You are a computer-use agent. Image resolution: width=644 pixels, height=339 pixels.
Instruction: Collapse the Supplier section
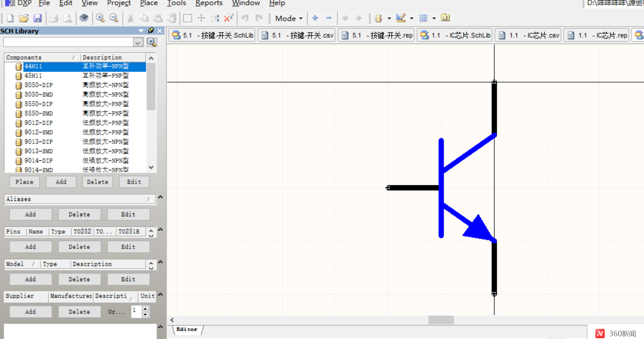point(160,294)
